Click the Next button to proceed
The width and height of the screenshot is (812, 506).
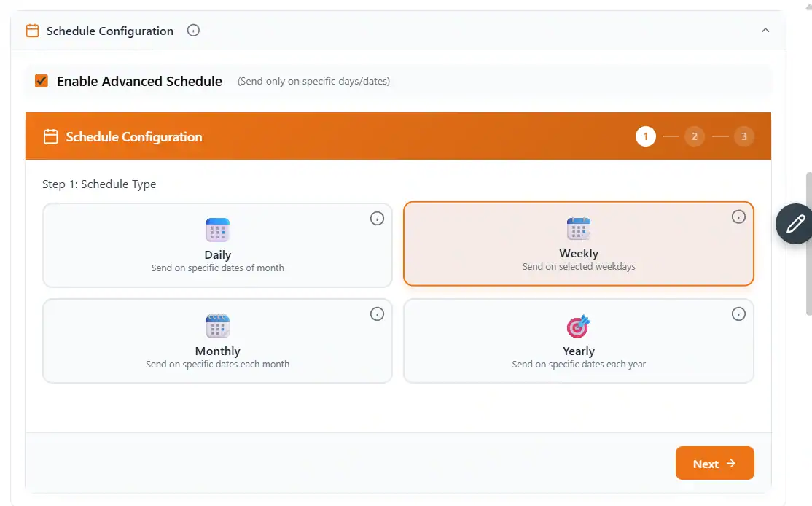click(714, 463)
